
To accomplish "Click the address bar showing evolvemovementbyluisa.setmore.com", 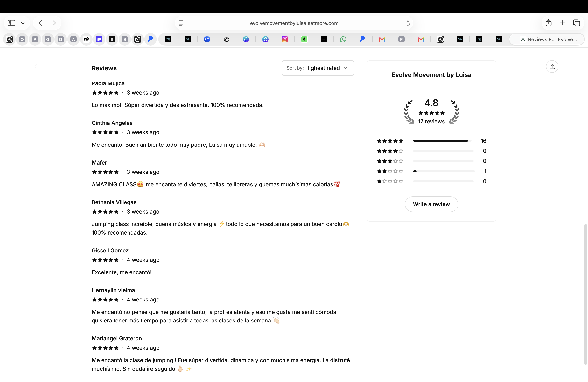I will click(x=294, y=23).
